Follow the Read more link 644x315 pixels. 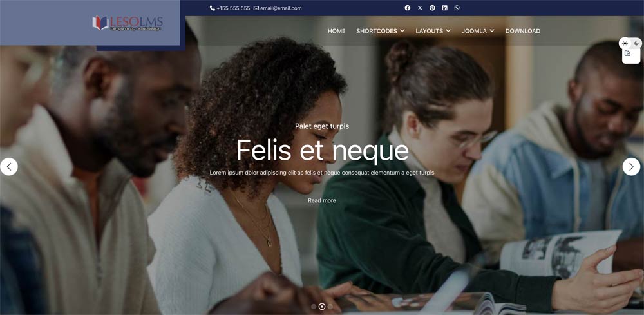322,200
